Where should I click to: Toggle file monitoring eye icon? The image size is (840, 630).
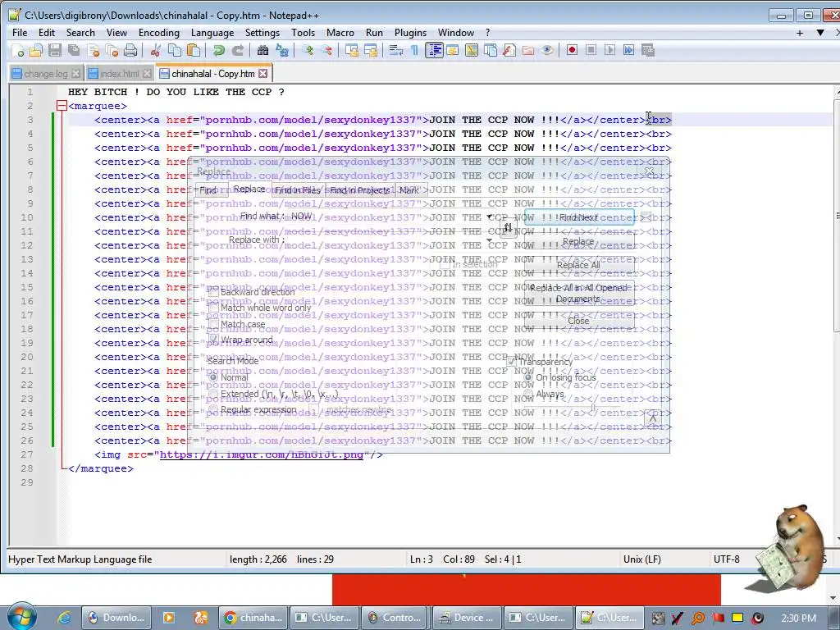click(547, 50)
